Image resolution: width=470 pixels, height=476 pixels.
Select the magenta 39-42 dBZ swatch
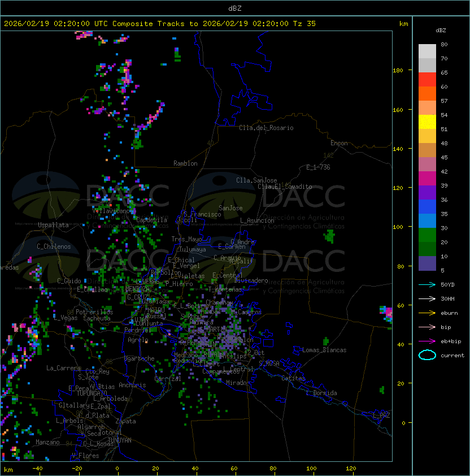[x=427, y=179]
